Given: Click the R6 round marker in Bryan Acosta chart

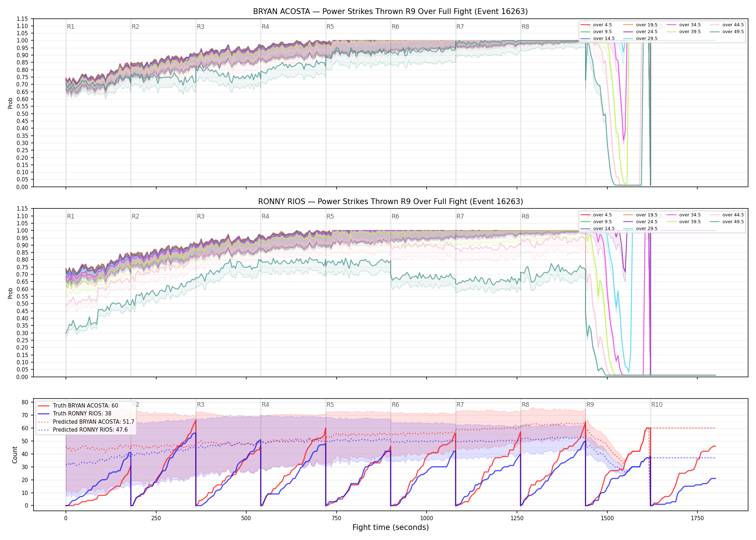Looking at the screenshot, I should tap(395, 27).
